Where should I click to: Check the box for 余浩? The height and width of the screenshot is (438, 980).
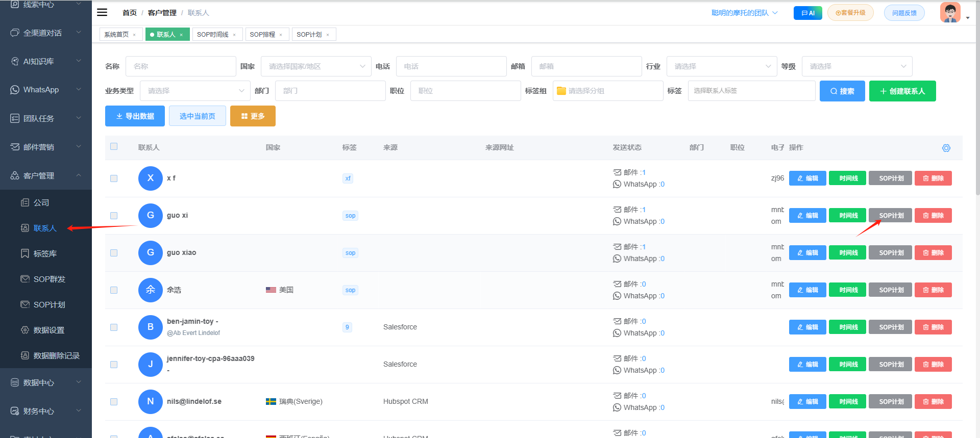(114, 290)
